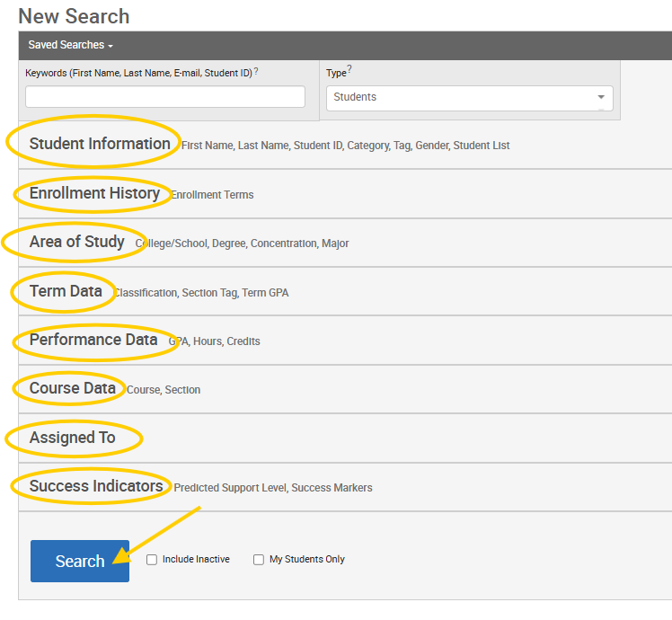Click the Type help question mark icon
The image size is (672, 620).
[349, 70]
